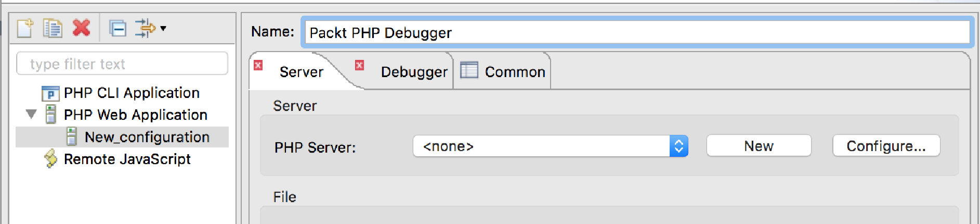Open the filter configurations icon

(x=145, y=28)
